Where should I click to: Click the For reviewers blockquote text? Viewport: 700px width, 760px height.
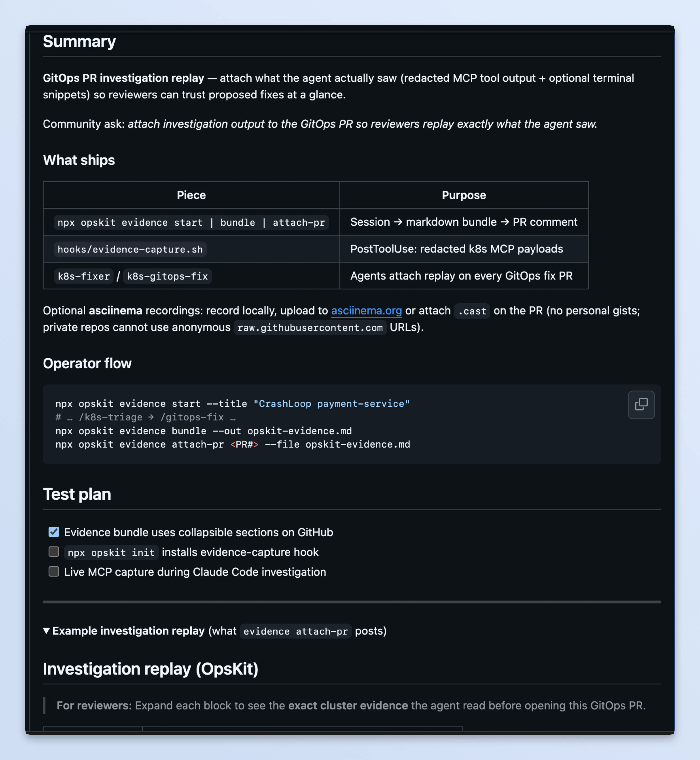[351, 705]
